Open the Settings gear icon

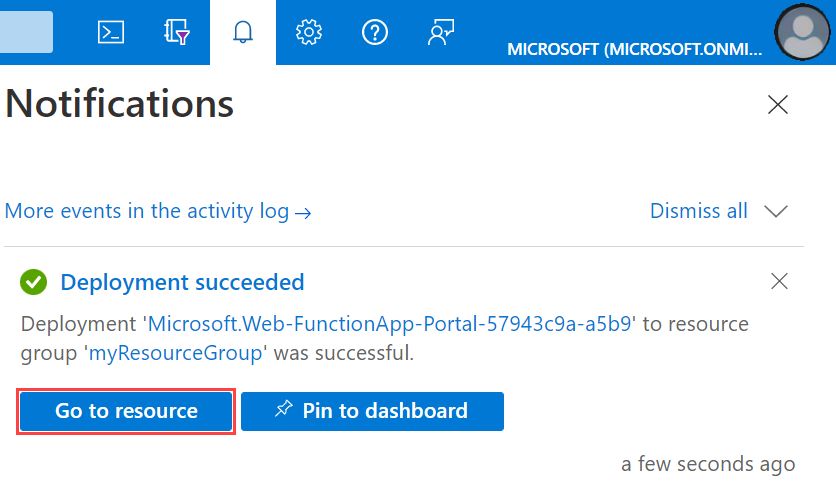tap(309, 32)
